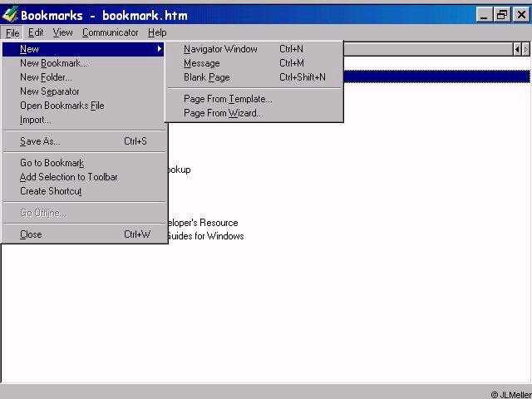Image resolution: width=532 pixels, height=399 pixels.
Task: Select Page From Template...
Action: coord(254,99)
